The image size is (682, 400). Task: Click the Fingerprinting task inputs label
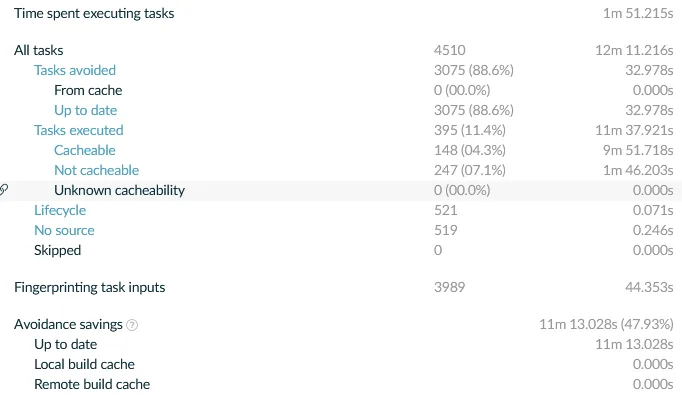click(x=89, y=287)
